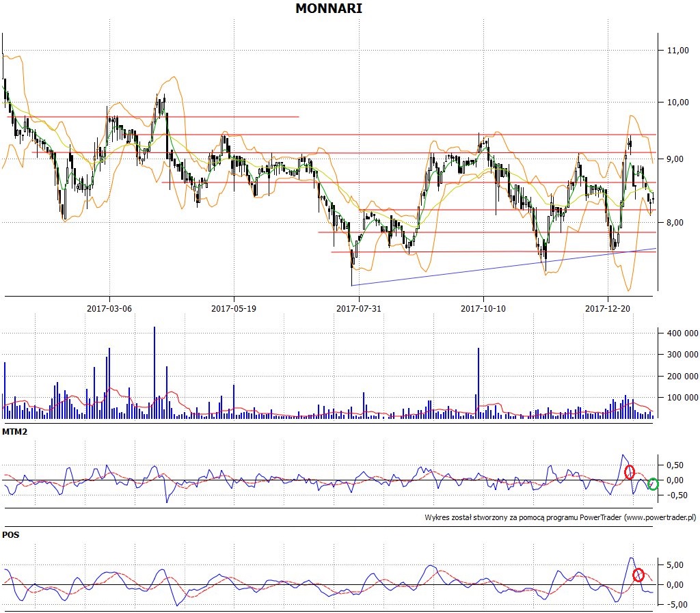Select the 2017-03-06 date label
Viewport: 700px width, 613px height.
[x=109, y=308]
